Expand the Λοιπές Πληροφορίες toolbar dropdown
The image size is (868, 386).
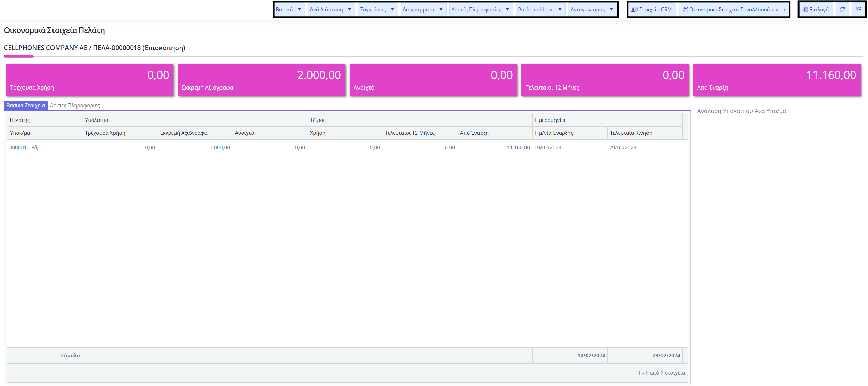point(481,10)
